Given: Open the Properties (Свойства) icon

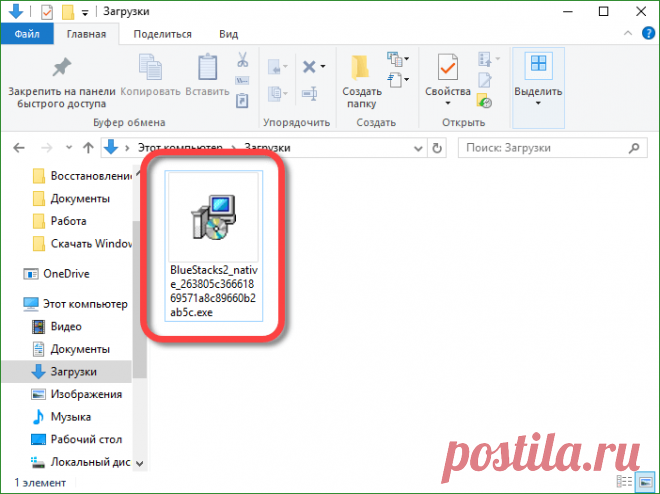Looking at the screenshot, I should [447, 67].
